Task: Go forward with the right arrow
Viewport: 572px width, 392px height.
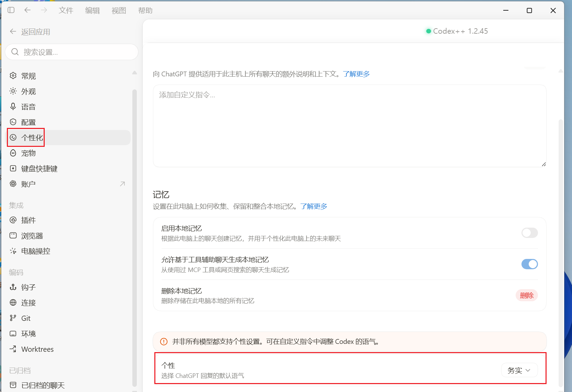Action: coord(44,10)
